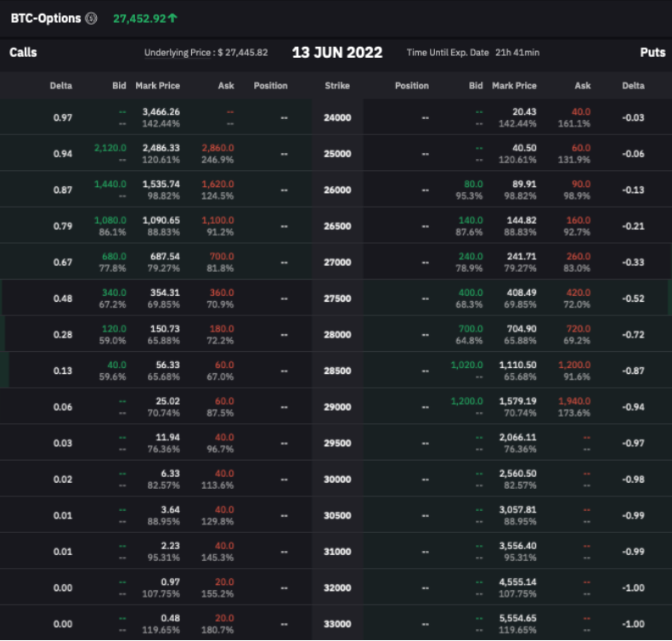Open the BTC-Options title

pyautogui.click(x=46, y=18)
